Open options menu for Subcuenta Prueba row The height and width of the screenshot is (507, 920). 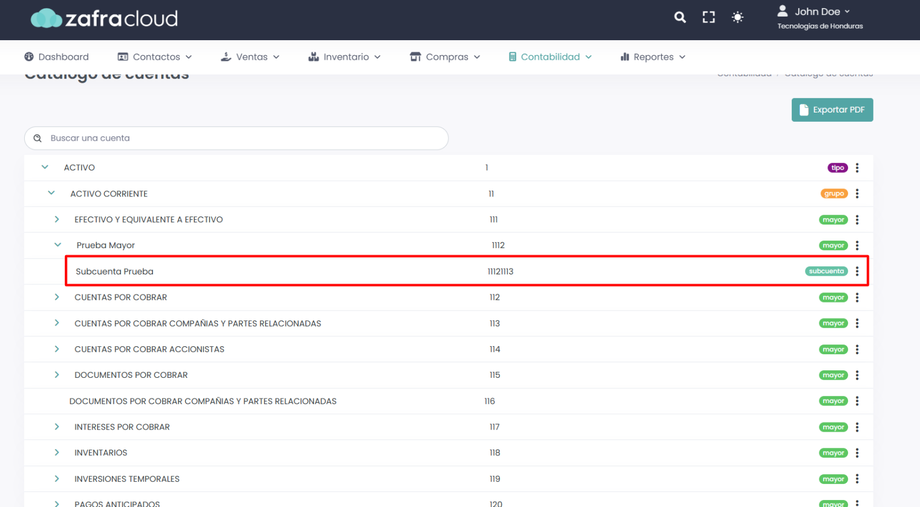coord(857,271)
